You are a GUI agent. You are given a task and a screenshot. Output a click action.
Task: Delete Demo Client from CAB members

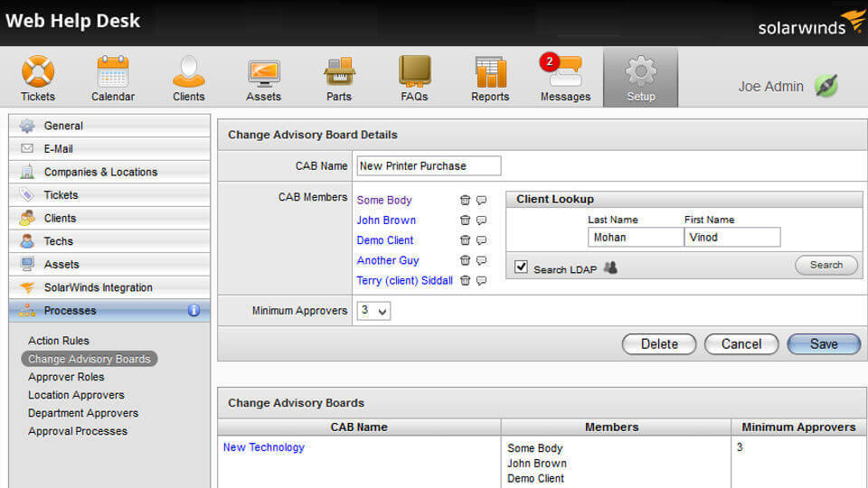coord(465,240)
